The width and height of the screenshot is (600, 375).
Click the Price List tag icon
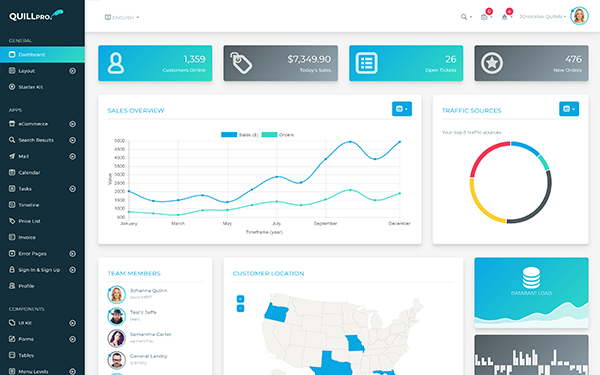12,221
